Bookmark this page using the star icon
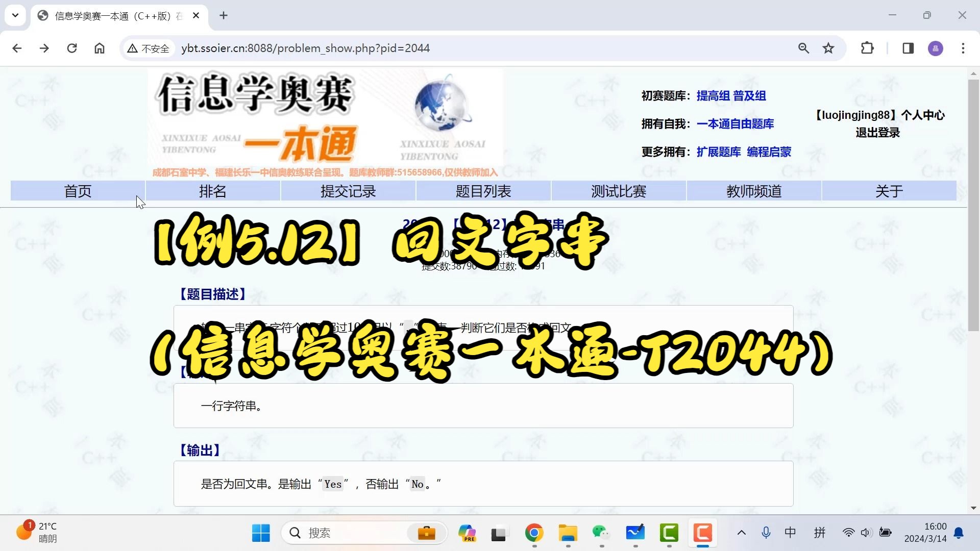This screenshot has height=551, width=980. pyautogui.click(x=828, y=48)
